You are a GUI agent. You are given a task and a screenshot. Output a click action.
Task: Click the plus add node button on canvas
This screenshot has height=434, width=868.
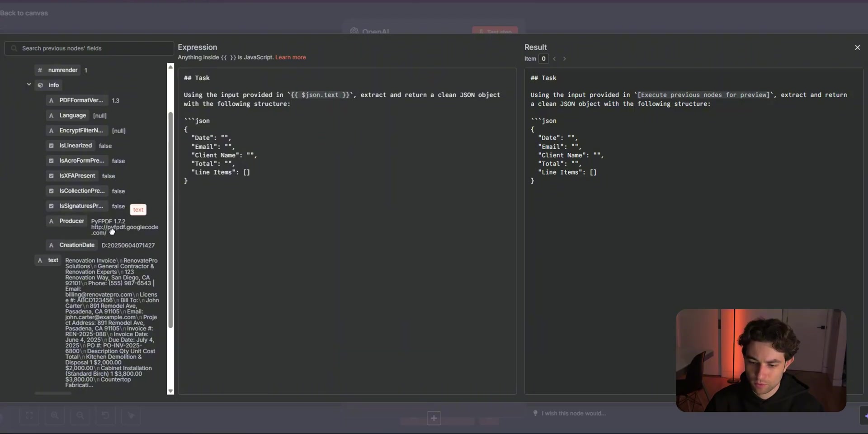pos(434,418)
